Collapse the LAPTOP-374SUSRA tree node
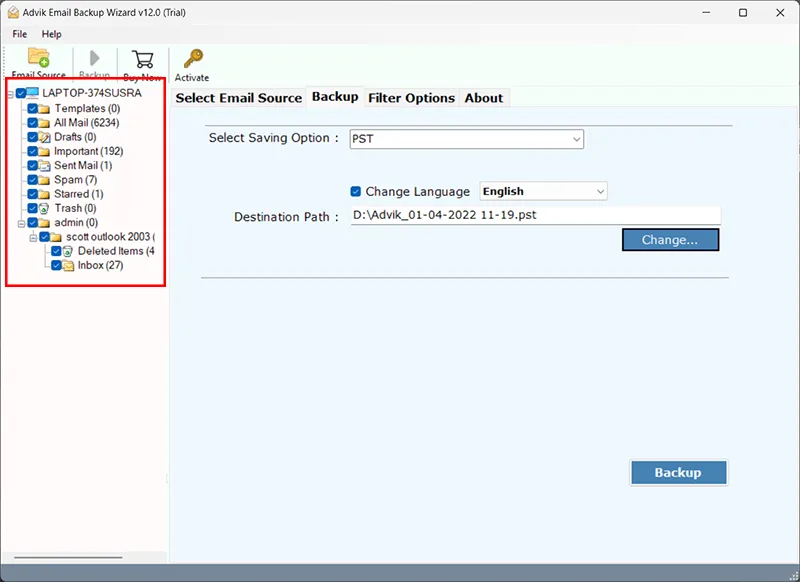800x582 pixels. point(10,95)
